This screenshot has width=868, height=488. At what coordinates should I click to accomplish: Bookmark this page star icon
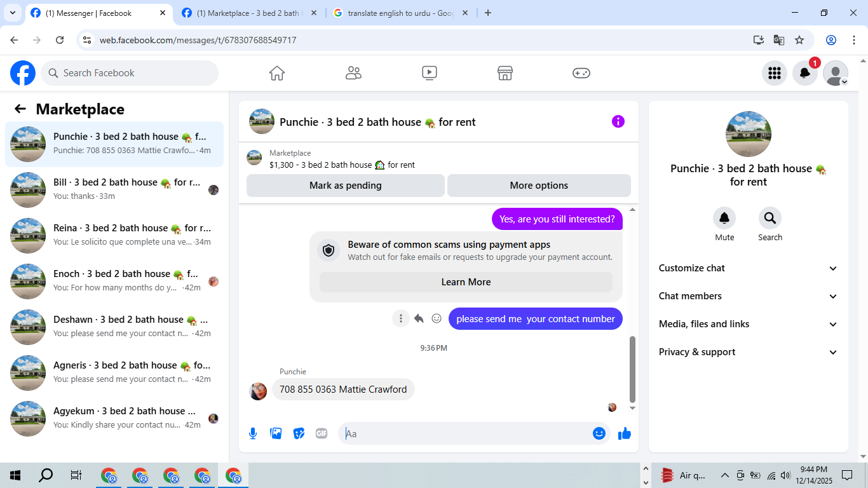(799, 40)
